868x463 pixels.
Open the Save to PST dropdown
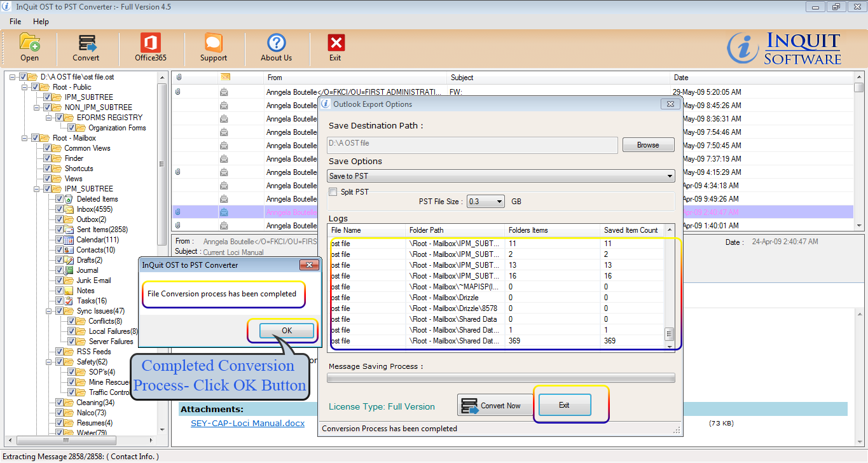(501, 176)
